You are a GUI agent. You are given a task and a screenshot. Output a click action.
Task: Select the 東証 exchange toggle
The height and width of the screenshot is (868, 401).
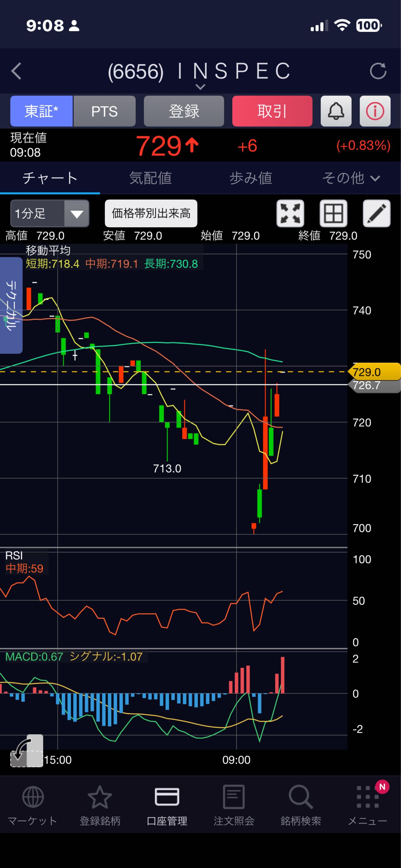(41, 111)
